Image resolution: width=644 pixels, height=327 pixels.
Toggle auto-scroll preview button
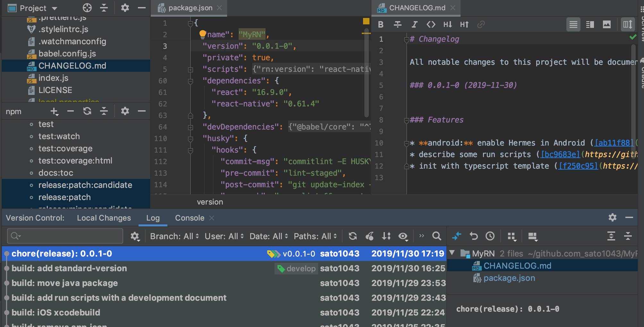628,24
